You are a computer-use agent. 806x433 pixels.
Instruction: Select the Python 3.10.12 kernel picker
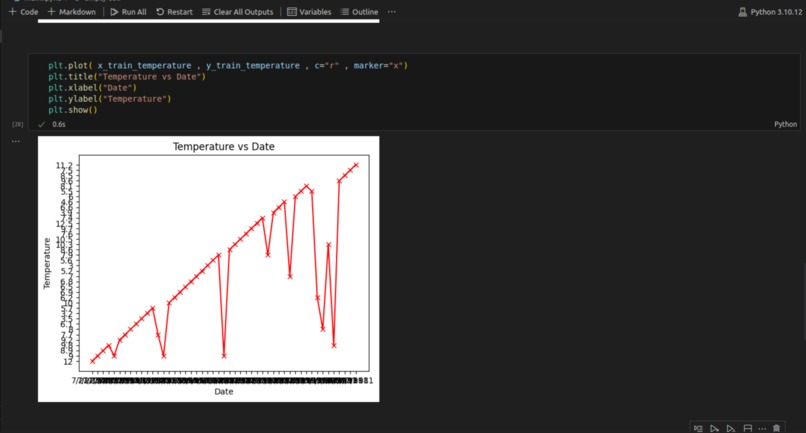point(770,12)
